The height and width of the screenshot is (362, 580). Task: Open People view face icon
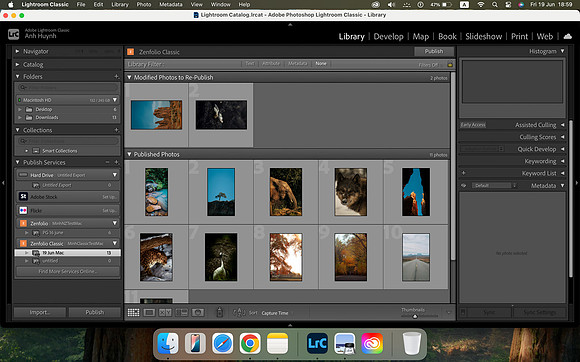[198, 312]
